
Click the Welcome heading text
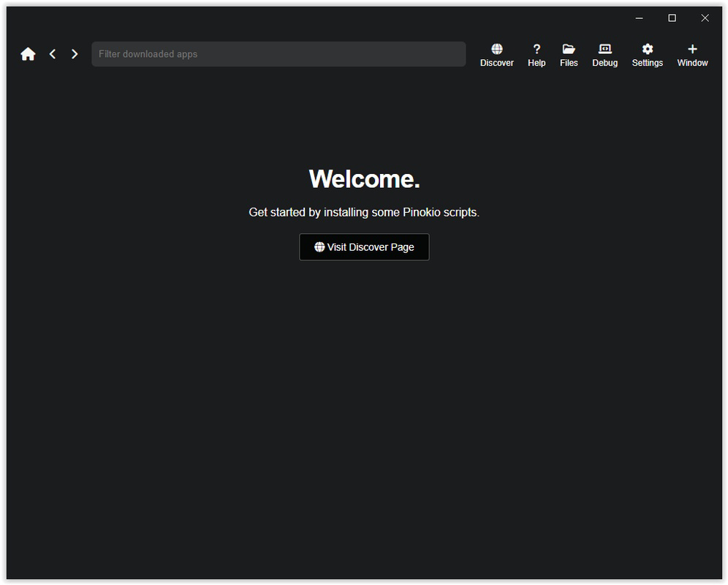click(364, 178)
